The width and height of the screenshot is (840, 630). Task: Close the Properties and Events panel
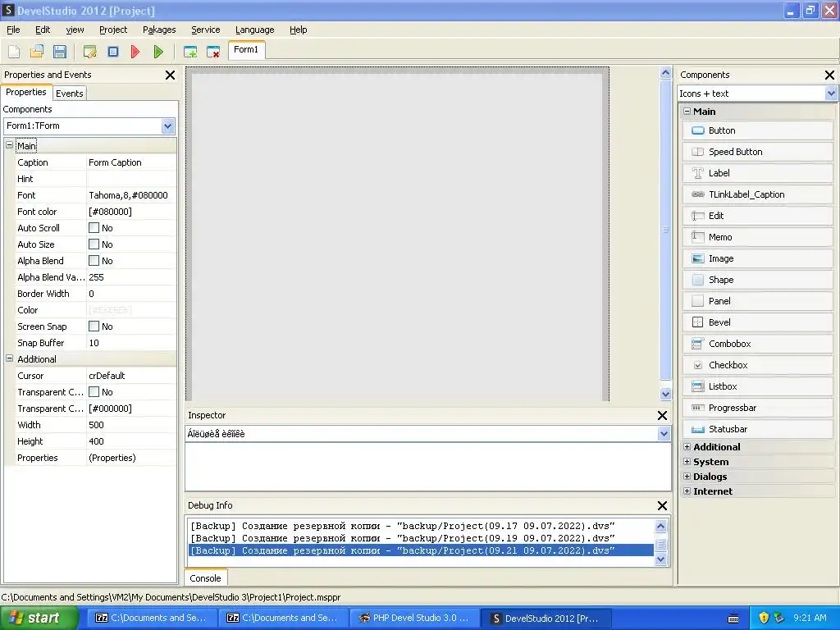tap(171, 75)
